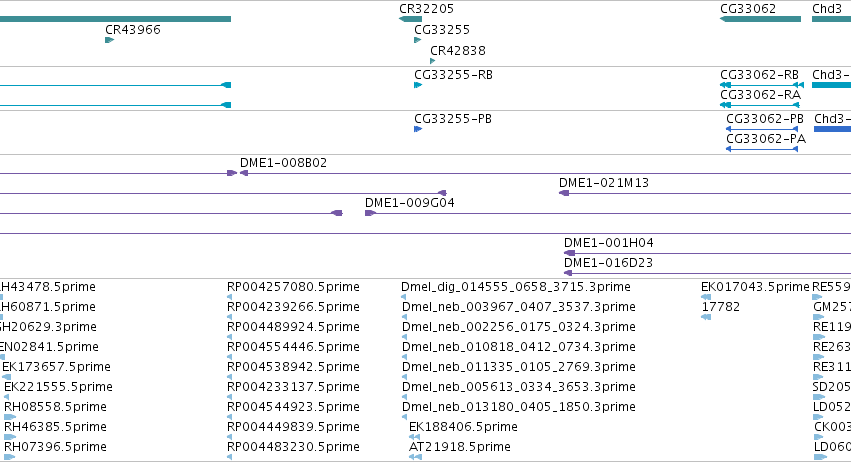Viewport: 851px width, 462px height.
Task: Click the CG33062-RA transcript label
Action: point(760,95)
